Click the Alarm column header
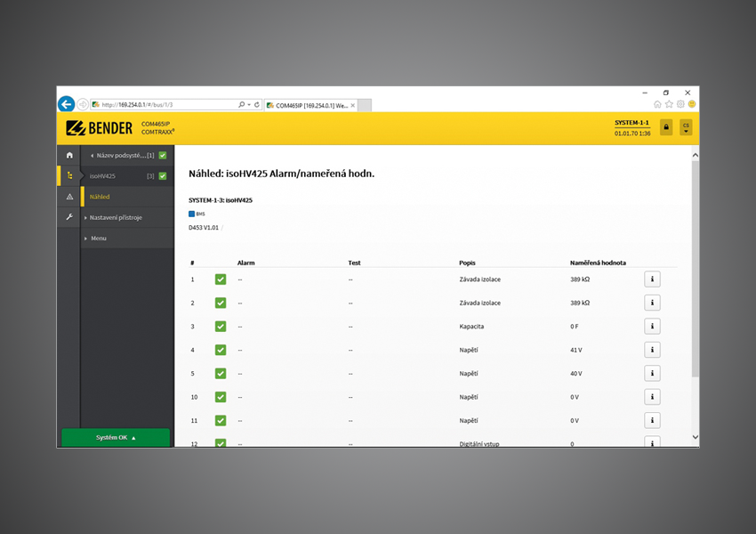 tap(245, 263)
